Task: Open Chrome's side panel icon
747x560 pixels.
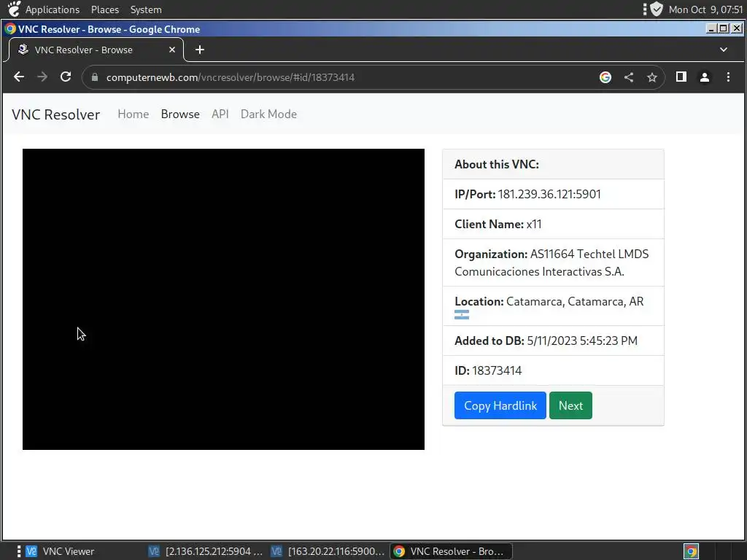Action: pyautogui.click(x=681, y=77)
